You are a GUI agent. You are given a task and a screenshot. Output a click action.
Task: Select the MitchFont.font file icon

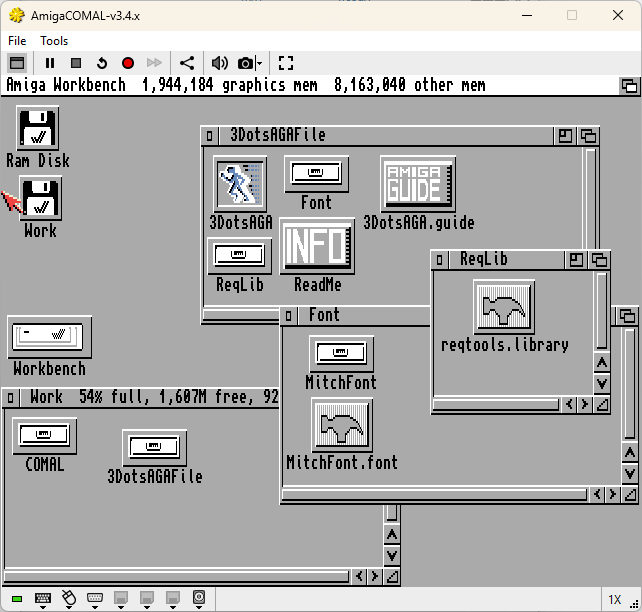point(342,435)
